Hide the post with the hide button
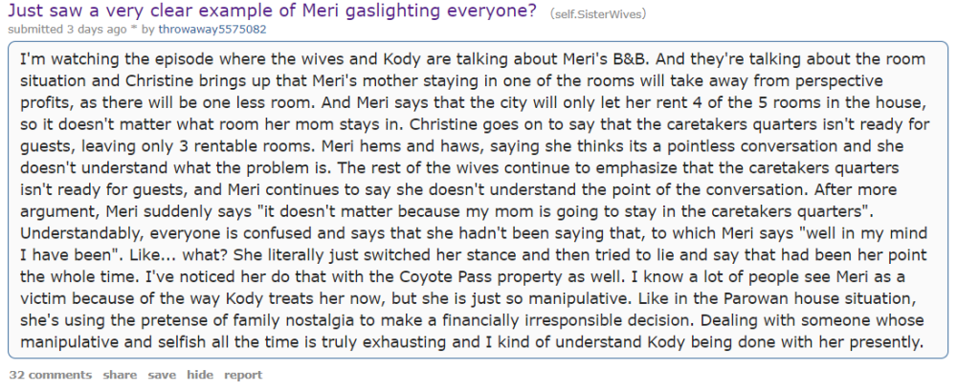This screenshot has height=391, width=980. 199,375
